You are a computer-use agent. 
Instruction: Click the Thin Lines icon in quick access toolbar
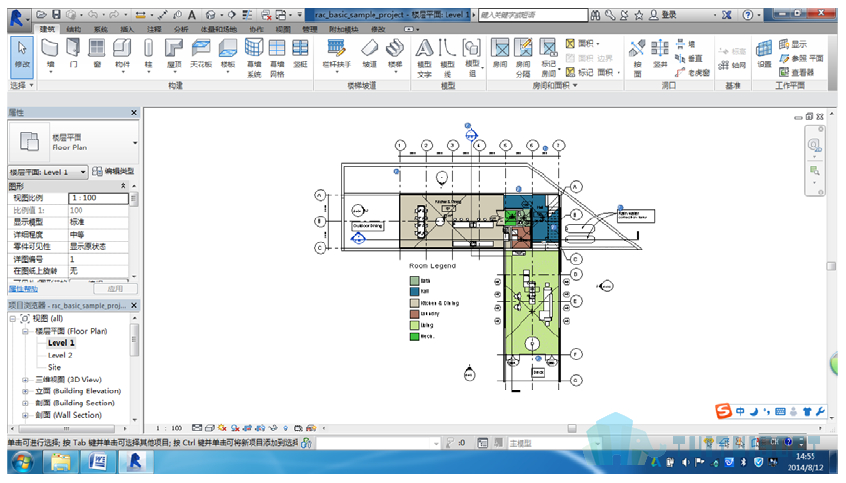point(247,15)
